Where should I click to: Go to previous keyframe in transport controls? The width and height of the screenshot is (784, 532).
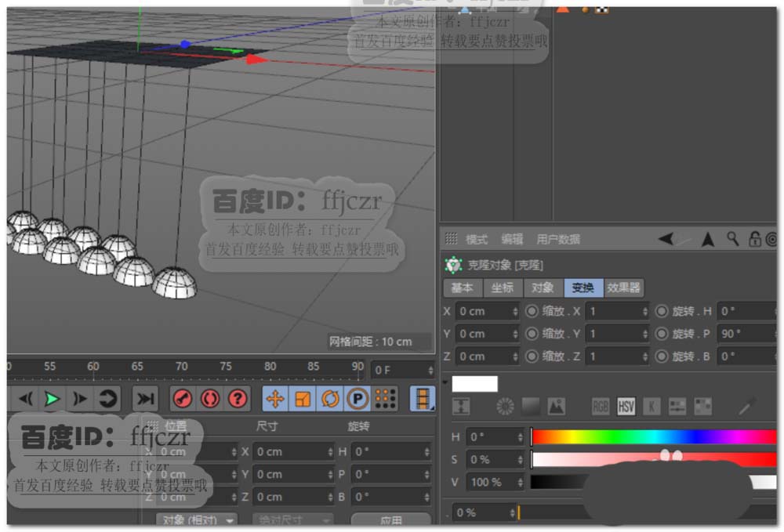click(25, 399)
